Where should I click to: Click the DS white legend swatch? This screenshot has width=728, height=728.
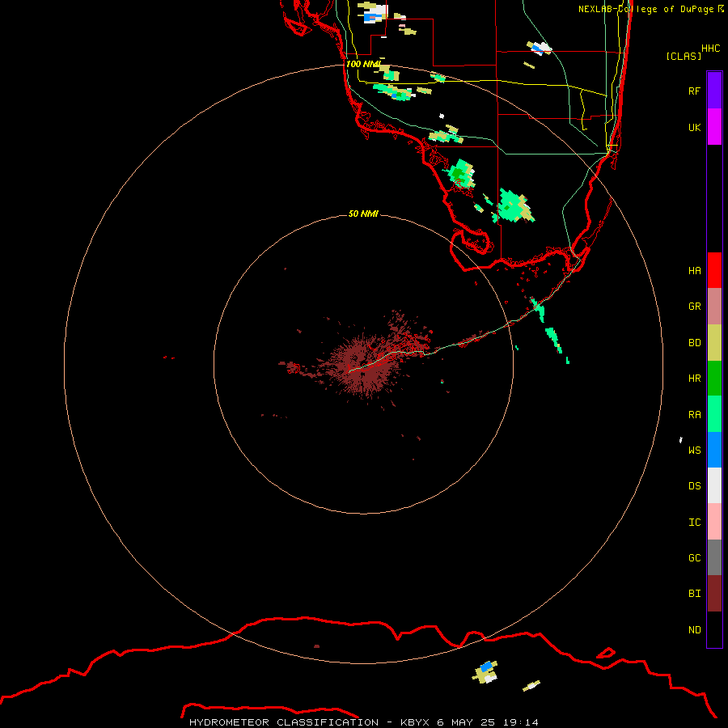pos(714,485)
